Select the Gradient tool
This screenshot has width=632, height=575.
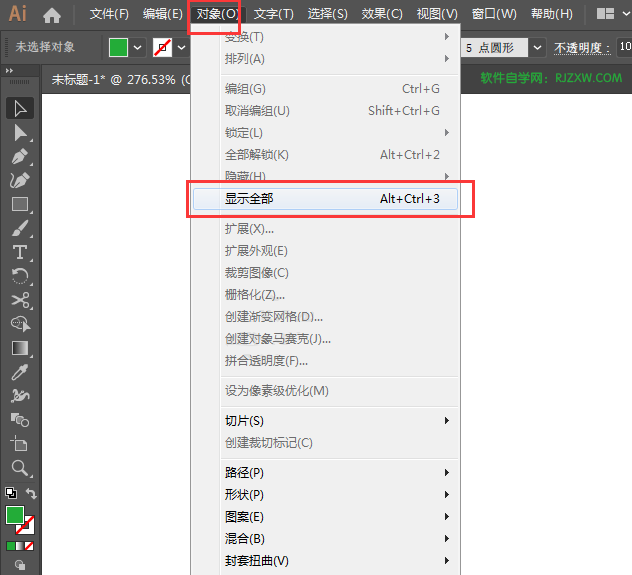pos(20,348)
